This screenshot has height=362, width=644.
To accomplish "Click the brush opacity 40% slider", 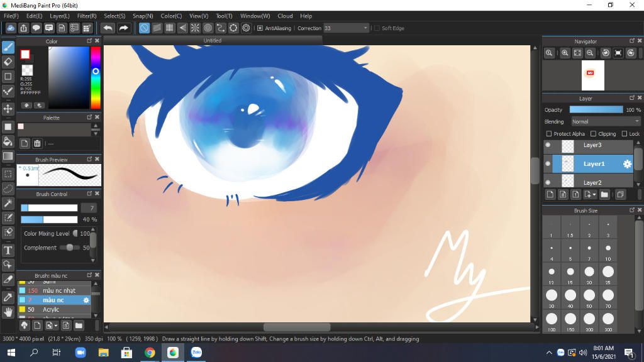I will point(49,219).
